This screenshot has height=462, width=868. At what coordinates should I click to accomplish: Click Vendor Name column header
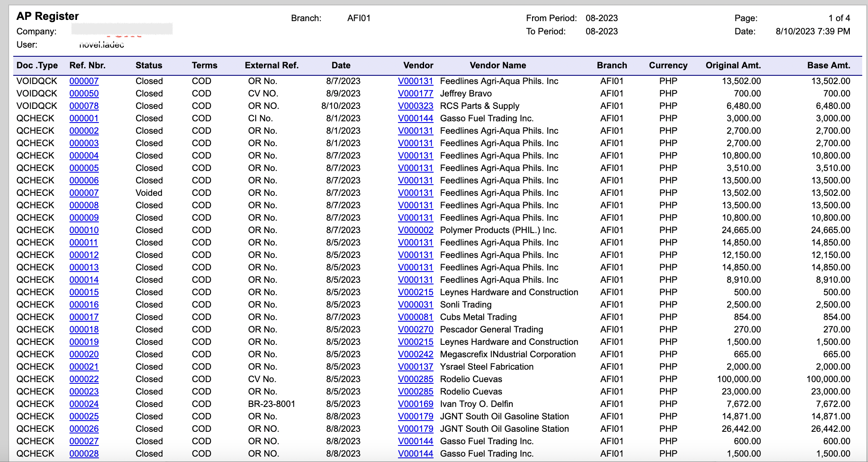[498, 65]
